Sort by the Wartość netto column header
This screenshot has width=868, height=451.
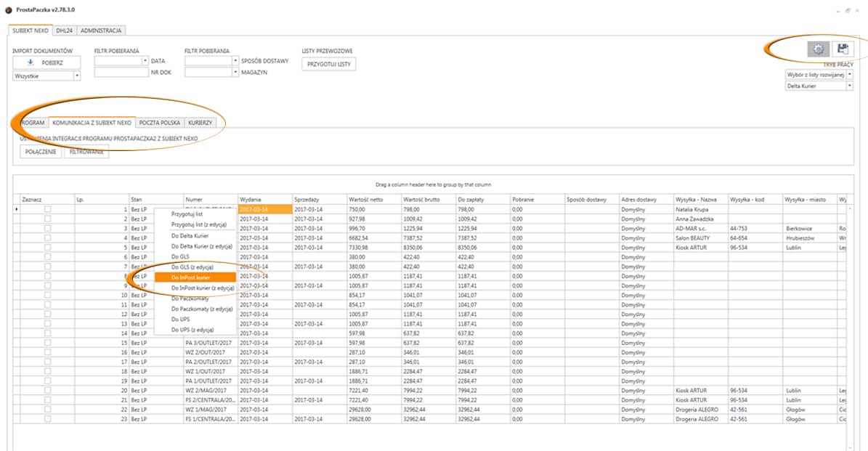click(374, 199)
